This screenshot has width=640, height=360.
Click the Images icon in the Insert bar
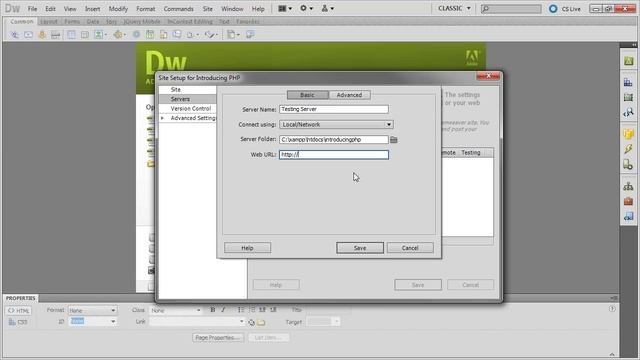tap(99, 35)
